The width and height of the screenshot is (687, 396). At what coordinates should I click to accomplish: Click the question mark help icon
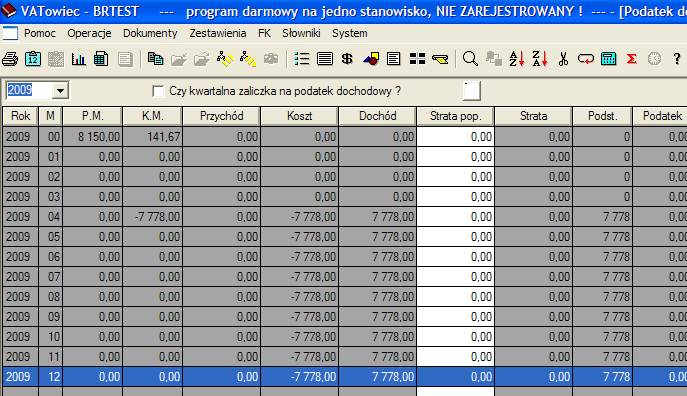click(677, 59)
